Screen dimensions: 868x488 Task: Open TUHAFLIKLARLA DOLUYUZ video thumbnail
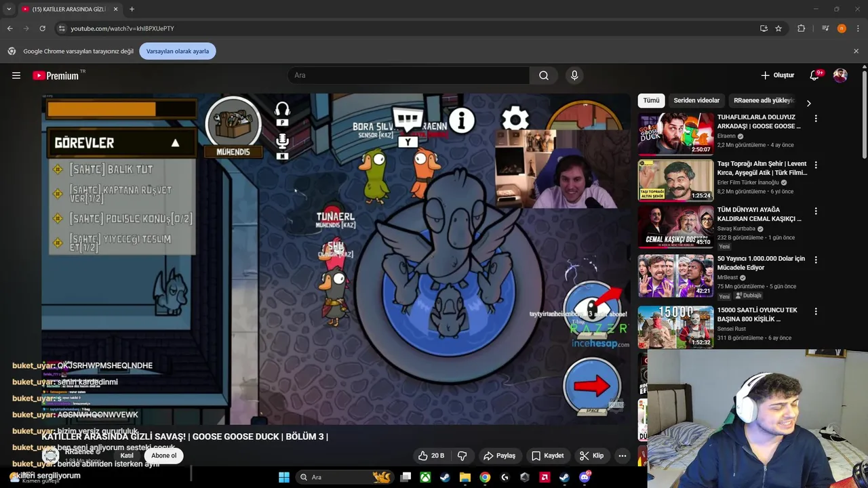pyautogui.click(x=675, y=134)
